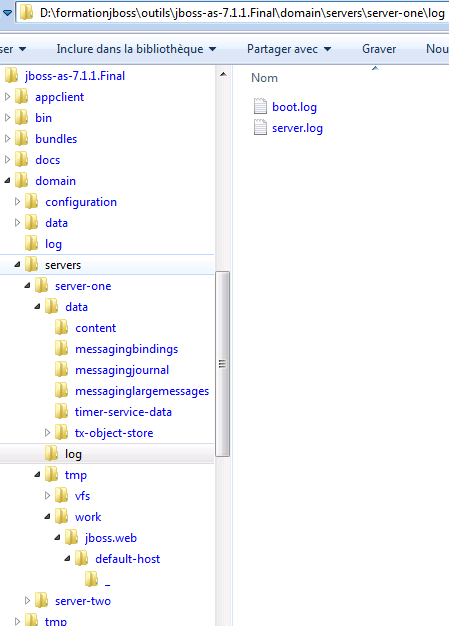Image resolution: width=449 pixels, height=626 pixels.
Task: Click the jboss.web folder icon
Action: tap(71, 538)
